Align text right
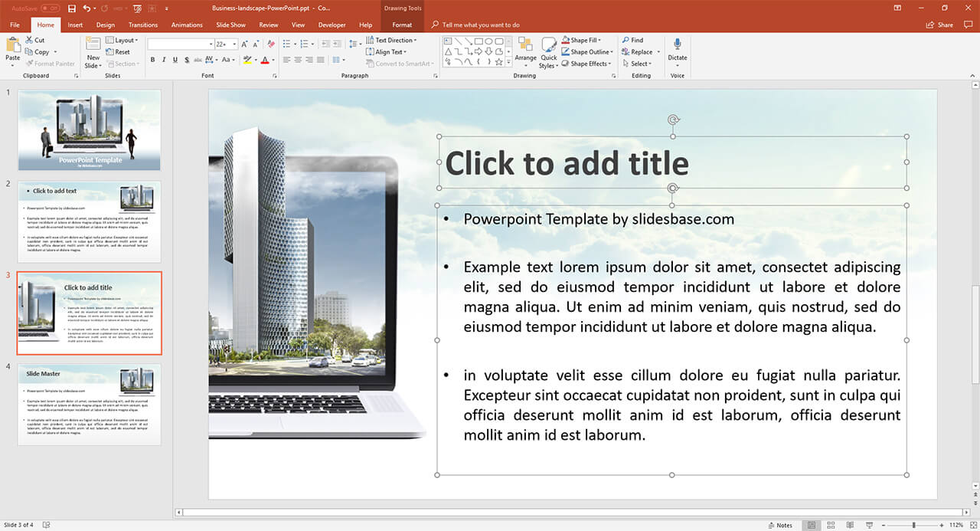The image size is (980, 531). [310, 60]
